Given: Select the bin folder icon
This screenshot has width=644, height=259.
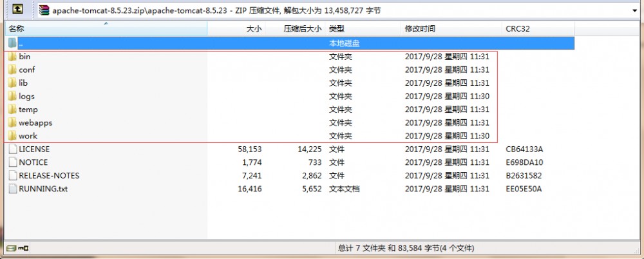Looking at the screenshot, I should click(x=12, y=56).
